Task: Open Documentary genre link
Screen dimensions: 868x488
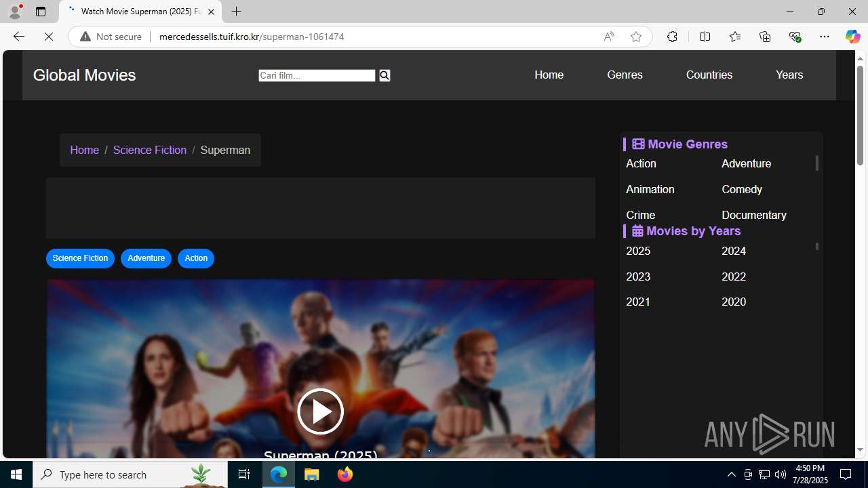Action: (x=754, y=215)
